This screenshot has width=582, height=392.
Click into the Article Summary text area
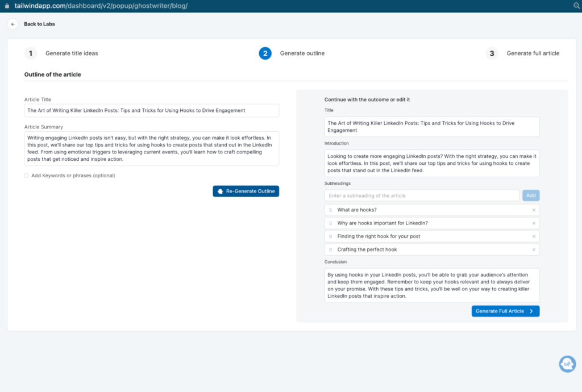click(x=151, y=148)
